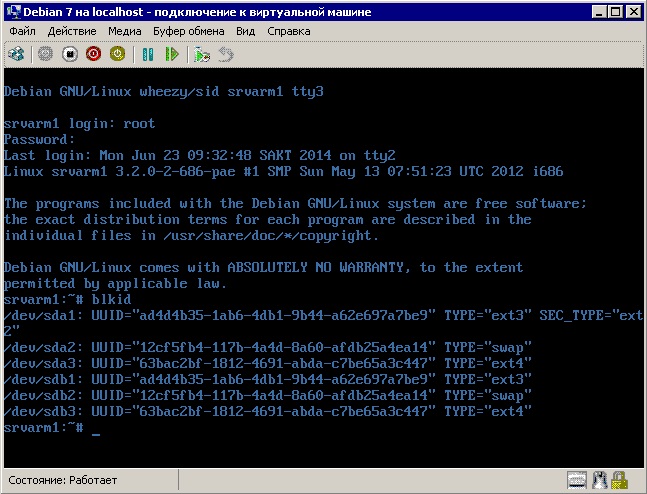The height and width of the screenshot is (494, 647).
Task: Open the Справка menu
Action: (x=289, y=31)
